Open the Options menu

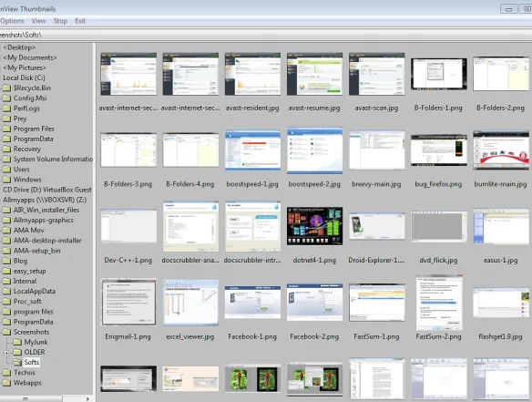[x=12, y=21]
